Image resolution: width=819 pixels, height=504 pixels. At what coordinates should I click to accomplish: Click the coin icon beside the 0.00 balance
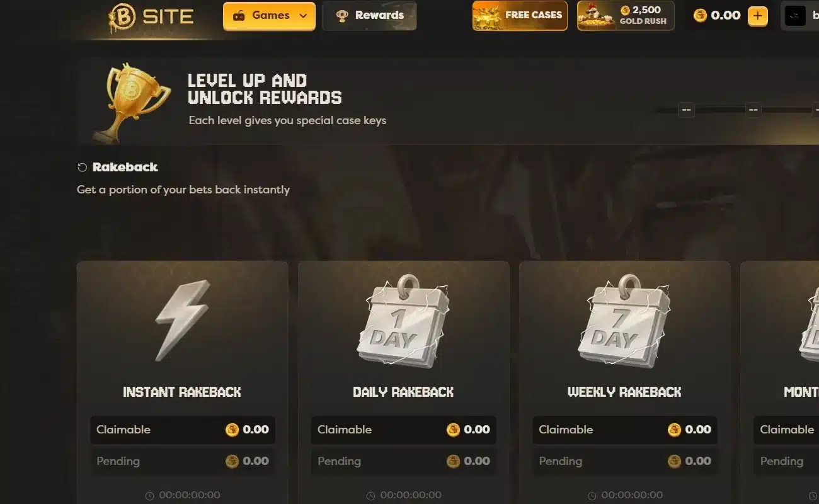tap(700, 16)
